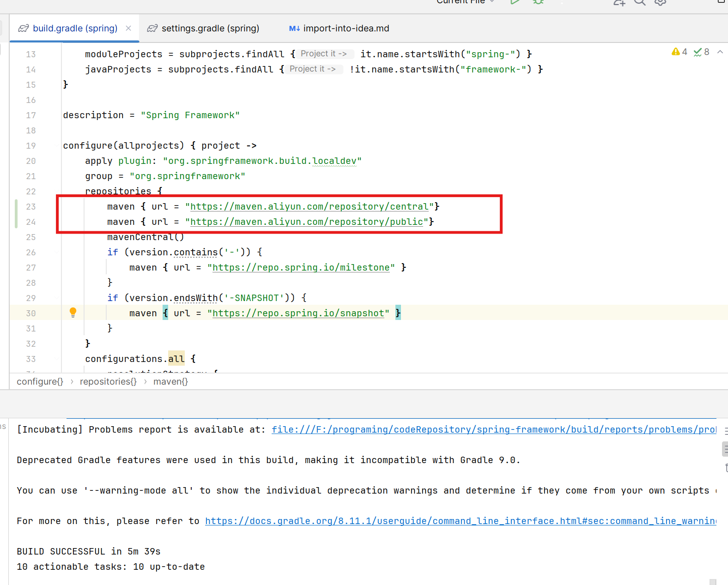Open the IDE settings gear icon
Viewport: 728px width, 585px height.
(661, 2)
